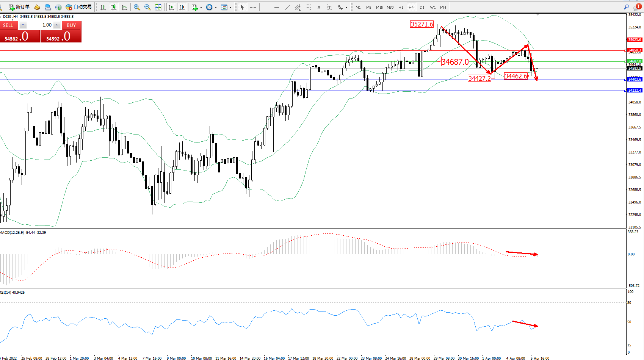Viewport: 644px width, 360px height.
Task: Select the trendline drawing tool
Action: (x=287, y=7)
